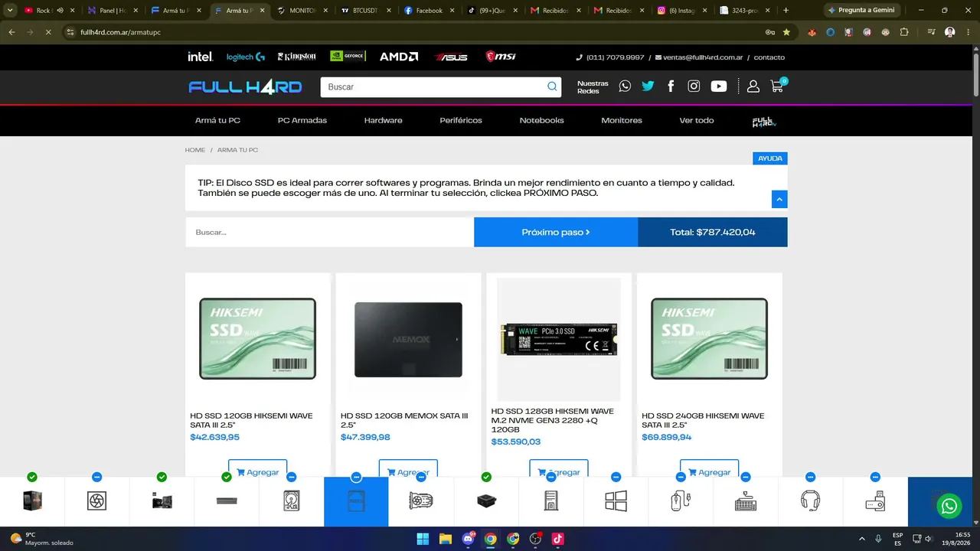Viewport: 980px width, 551px height.
Task: Switch to the Instagram browser tab
Action: tap(683, 11)
